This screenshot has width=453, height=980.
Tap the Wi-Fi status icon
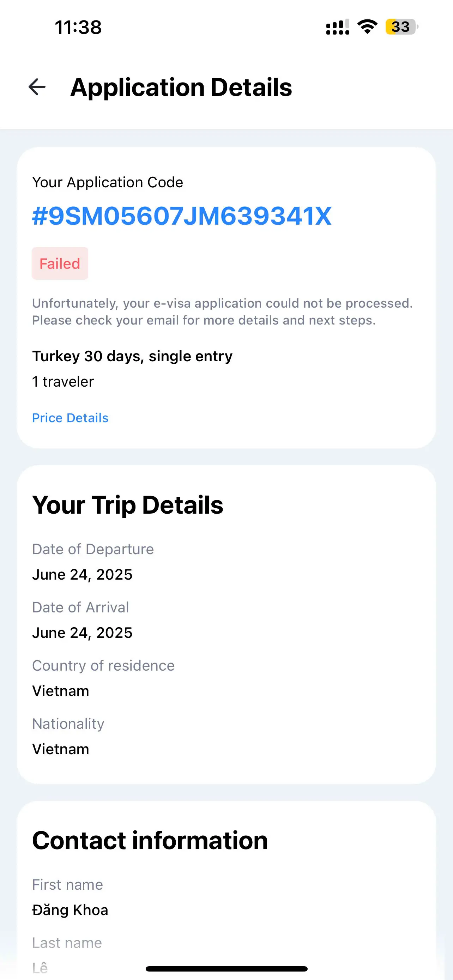(x=367, y=26)
